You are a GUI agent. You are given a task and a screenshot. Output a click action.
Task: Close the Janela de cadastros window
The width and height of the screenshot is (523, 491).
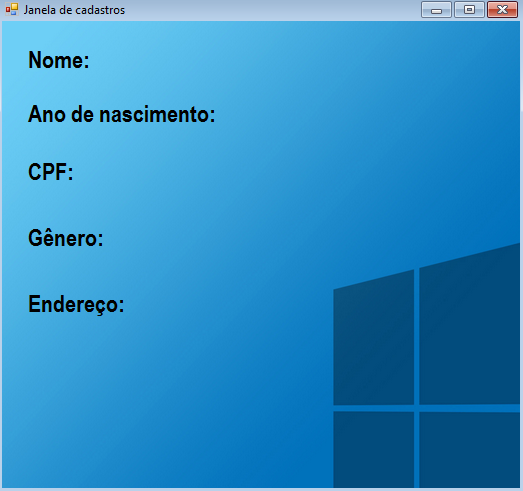pos(502,9)
